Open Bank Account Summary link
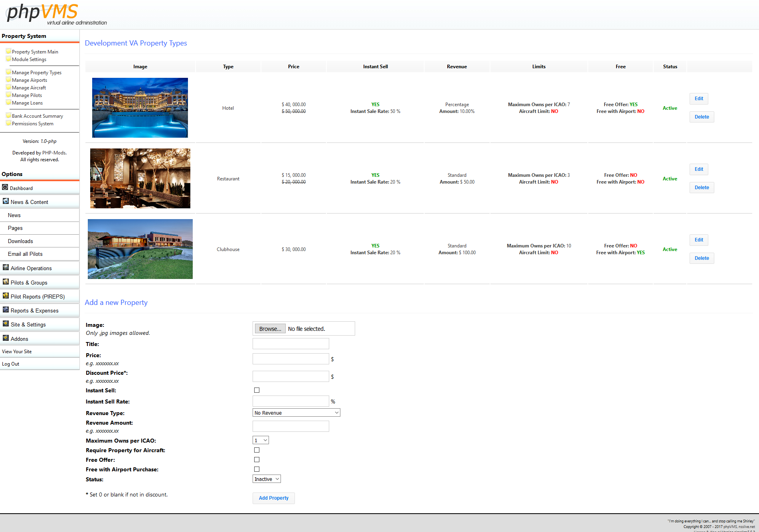 click(38, 116)
